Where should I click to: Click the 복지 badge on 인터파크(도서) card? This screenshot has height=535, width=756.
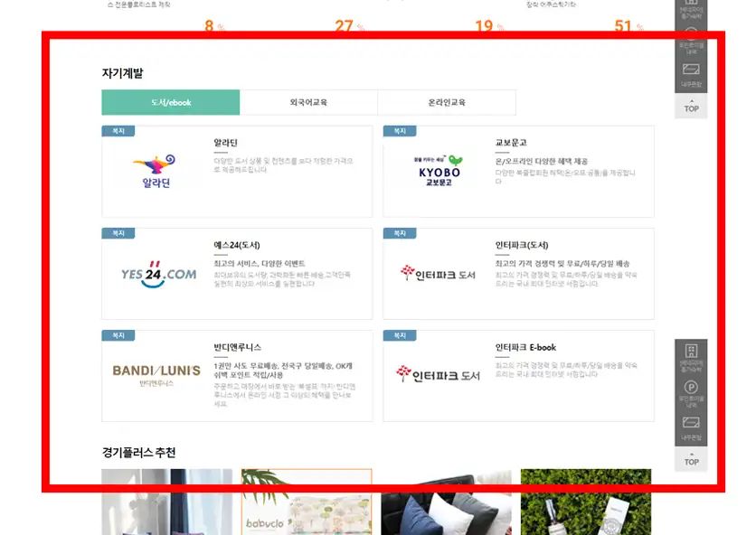400,233
